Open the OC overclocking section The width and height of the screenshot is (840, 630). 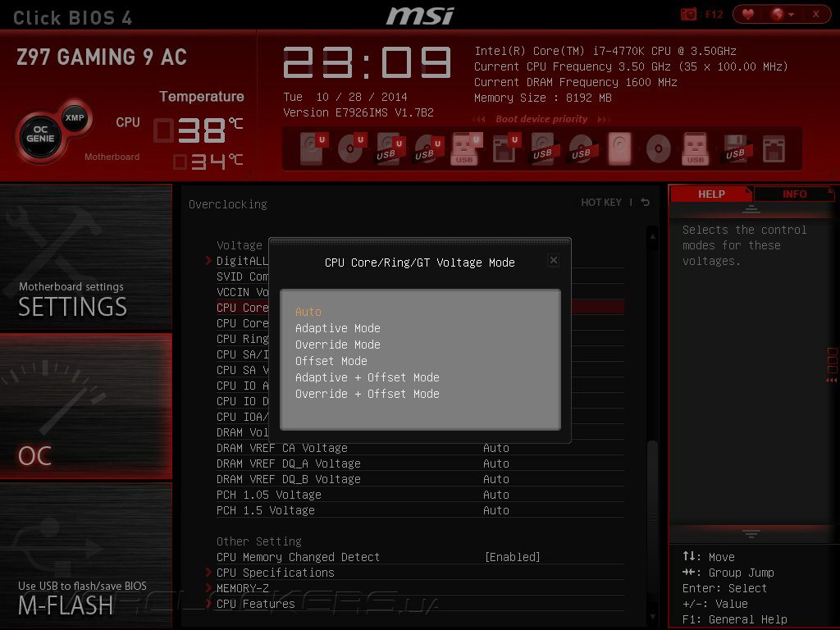[85, 405]
